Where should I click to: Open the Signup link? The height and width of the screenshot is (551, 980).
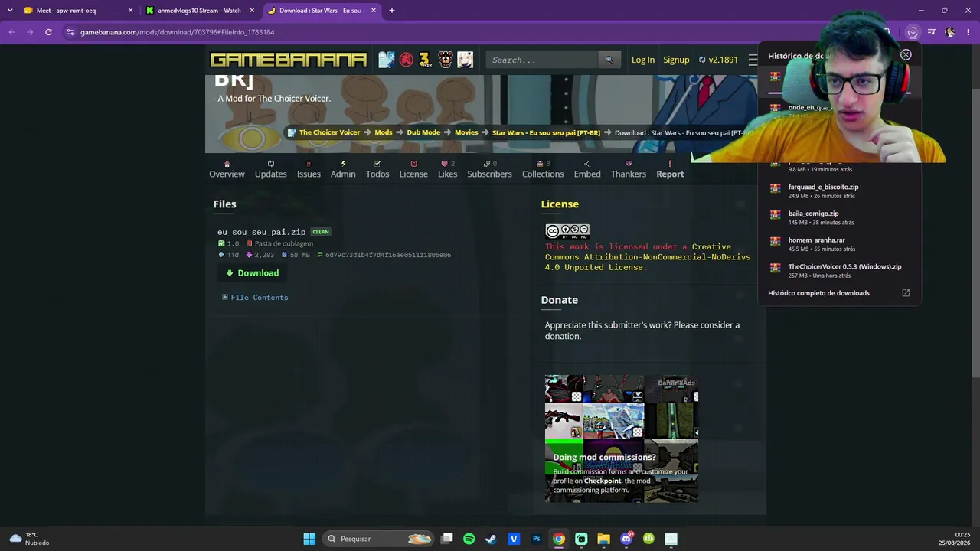coord(676,60)
